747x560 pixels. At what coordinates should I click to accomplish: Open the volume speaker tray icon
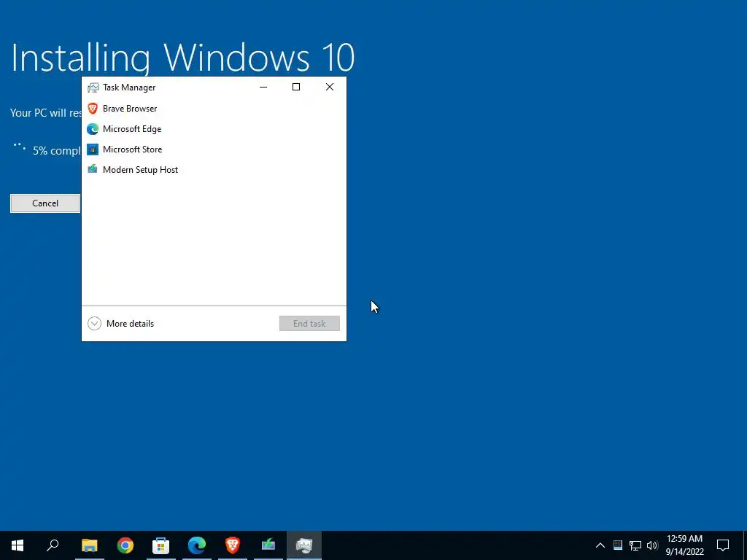pyautogui.click(x=652, y=545)
